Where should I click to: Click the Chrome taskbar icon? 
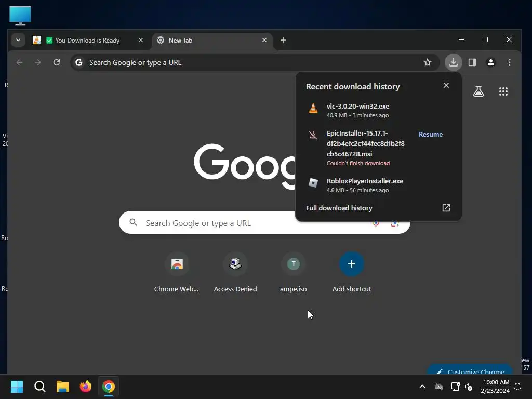click(x=109, y=387)
